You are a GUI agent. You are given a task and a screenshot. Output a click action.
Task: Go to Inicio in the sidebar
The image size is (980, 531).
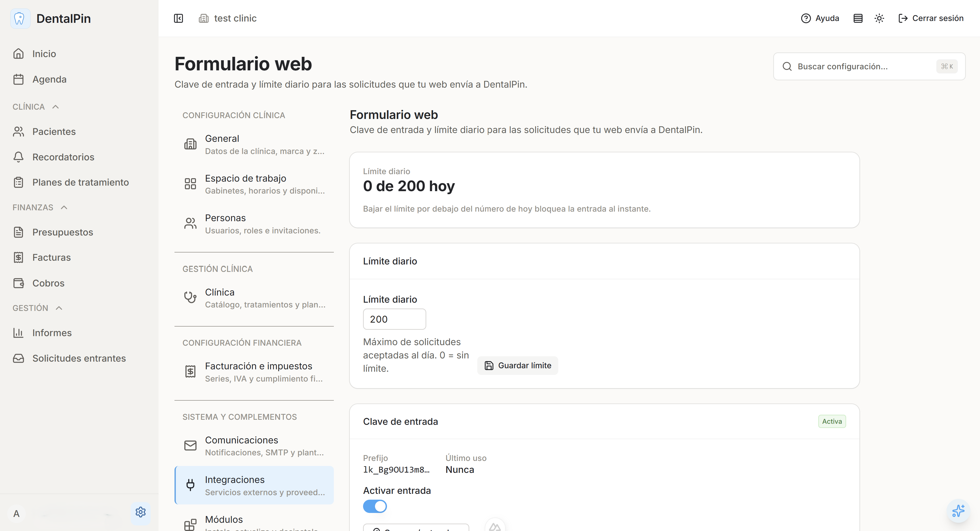coord(79,54)
